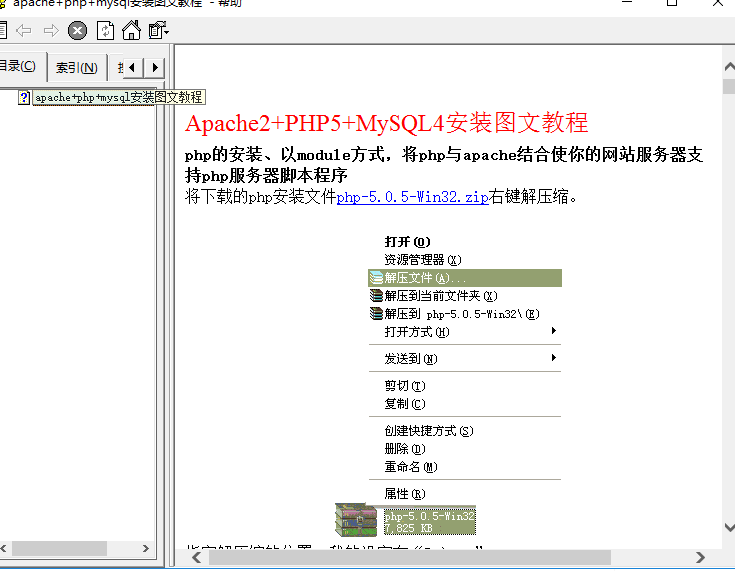Click the Back arrow in help toolbar
Viewport: 735px width, 571px height.
click(24, 31)
